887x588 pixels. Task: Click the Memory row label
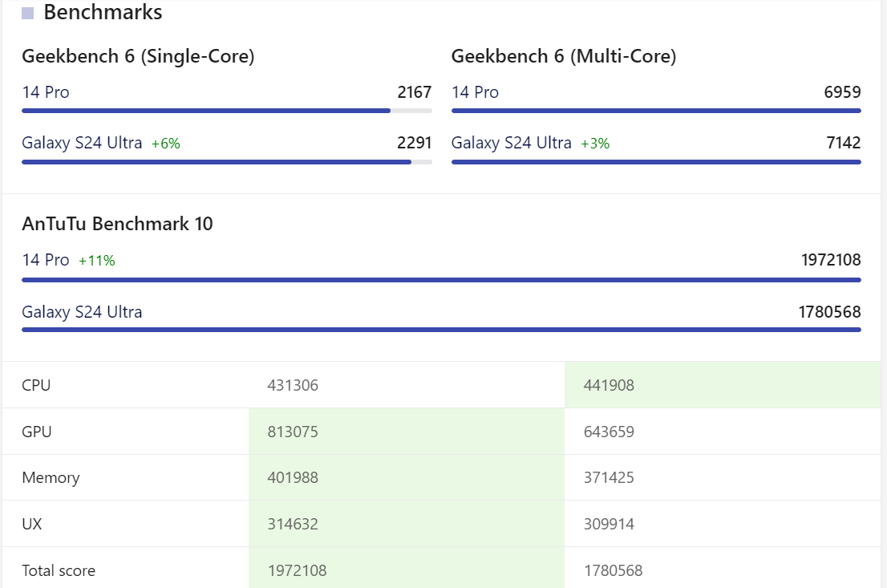pyautogui.click(x=51, y=477)
